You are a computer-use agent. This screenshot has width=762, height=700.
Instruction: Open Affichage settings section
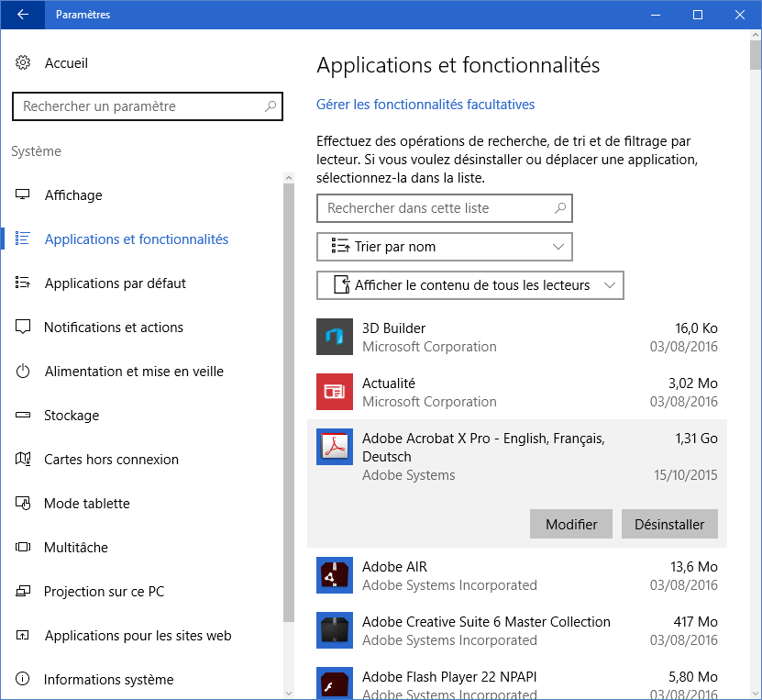[x=73, y=195]
